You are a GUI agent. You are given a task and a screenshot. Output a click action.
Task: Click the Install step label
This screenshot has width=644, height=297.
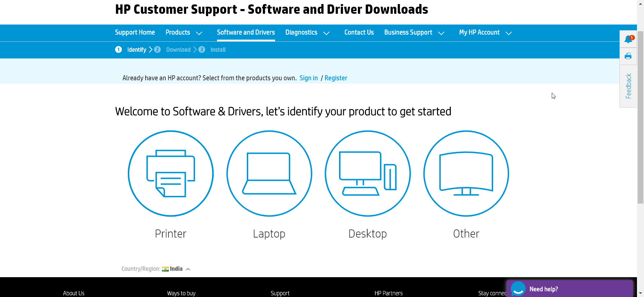[x=218, y=50]
